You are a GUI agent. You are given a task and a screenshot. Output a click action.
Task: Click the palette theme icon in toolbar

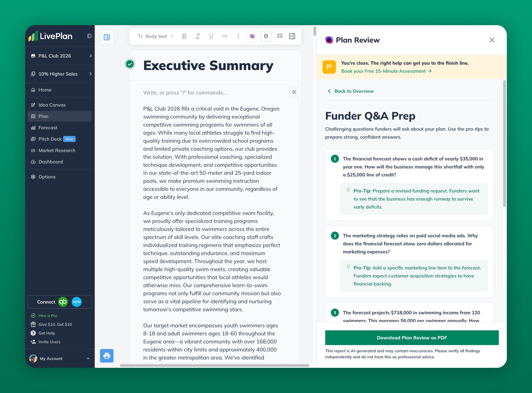266,36
